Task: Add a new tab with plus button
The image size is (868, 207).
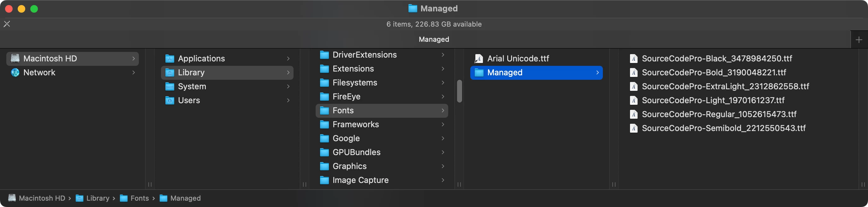Action: pos(859,40)
